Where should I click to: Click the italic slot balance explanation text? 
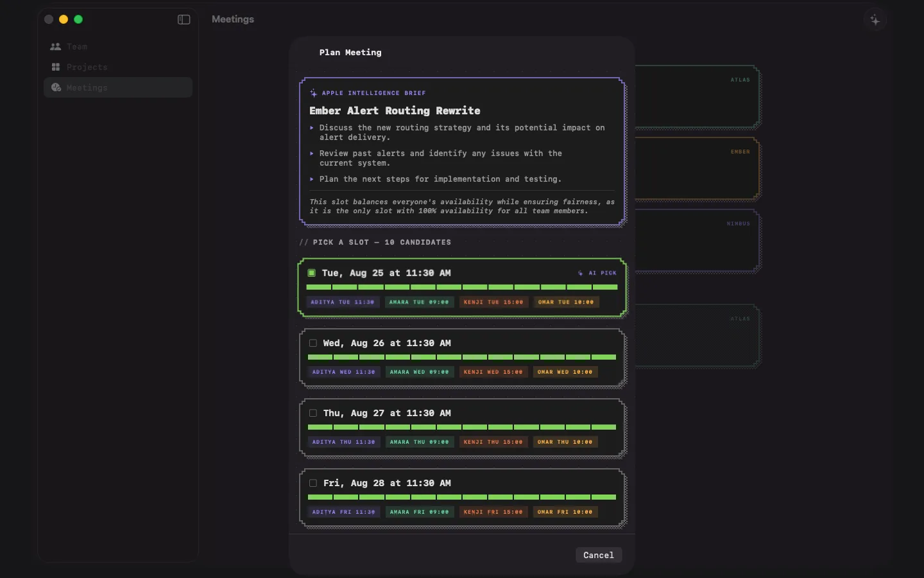point(462,206)
